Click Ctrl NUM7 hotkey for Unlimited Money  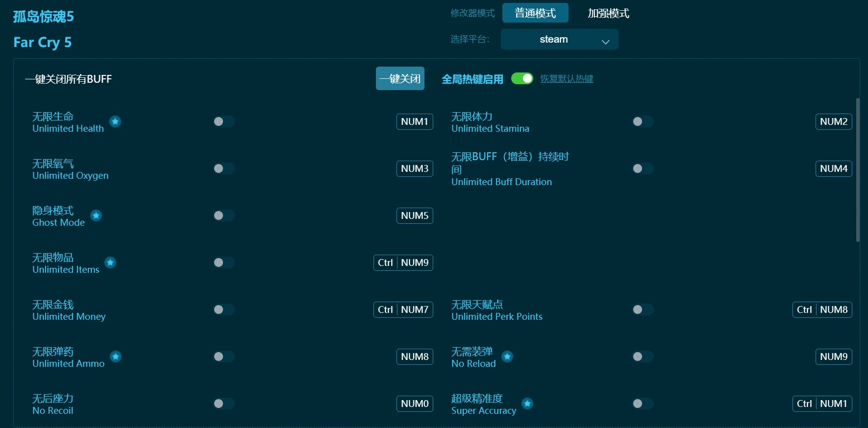tap(403, 309)
